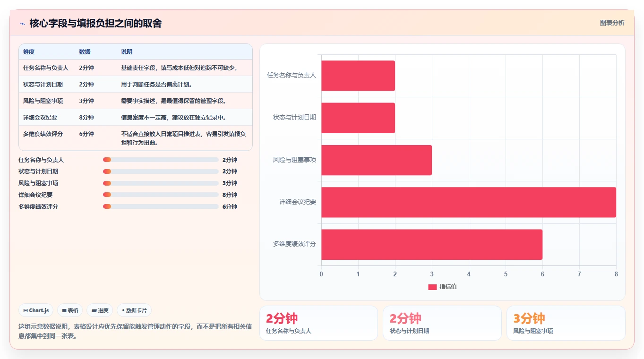This screenshot has height=359, width=644.
Task: Click the chart bar for 风险与阻塞事项
Action: (377, 160)
